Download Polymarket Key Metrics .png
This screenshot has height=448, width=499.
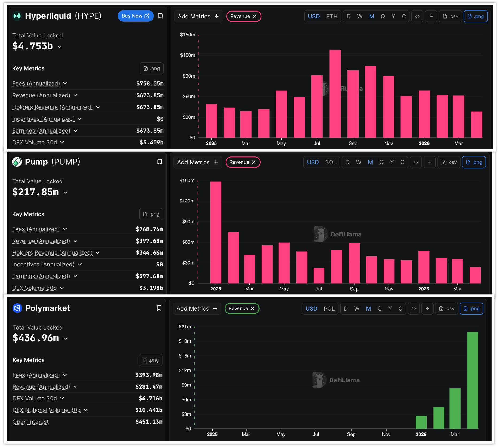[x=150, y=360]
